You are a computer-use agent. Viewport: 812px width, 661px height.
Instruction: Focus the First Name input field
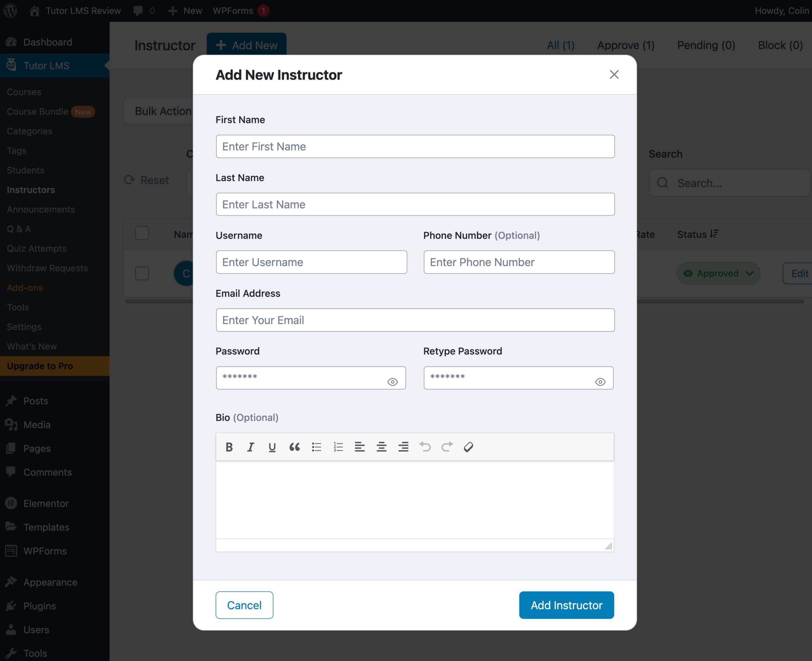click(415, 146)
